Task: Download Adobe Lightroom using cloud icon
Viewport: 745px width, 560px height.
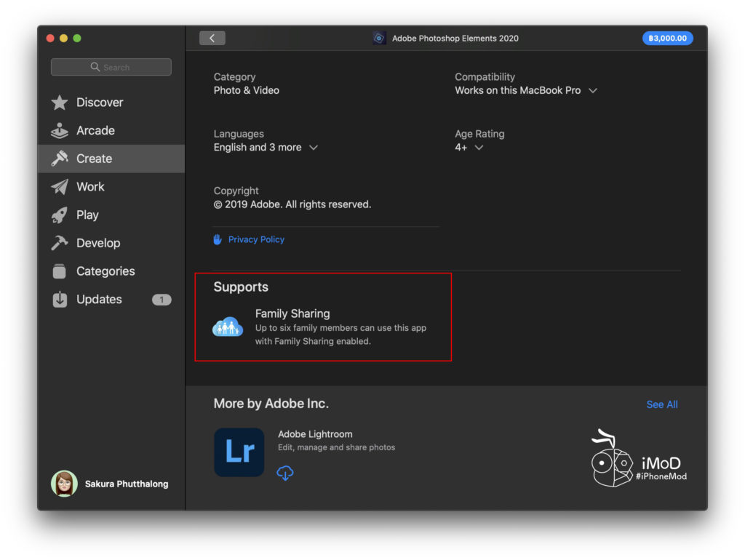Action: point(285,473)
